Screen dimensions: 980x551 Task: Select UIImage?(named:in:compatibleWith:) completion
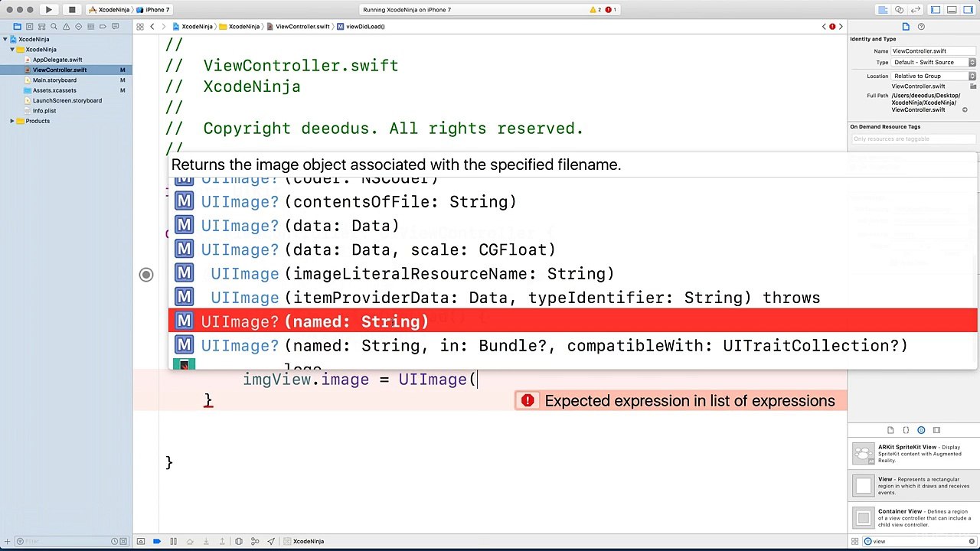point(573,345)
